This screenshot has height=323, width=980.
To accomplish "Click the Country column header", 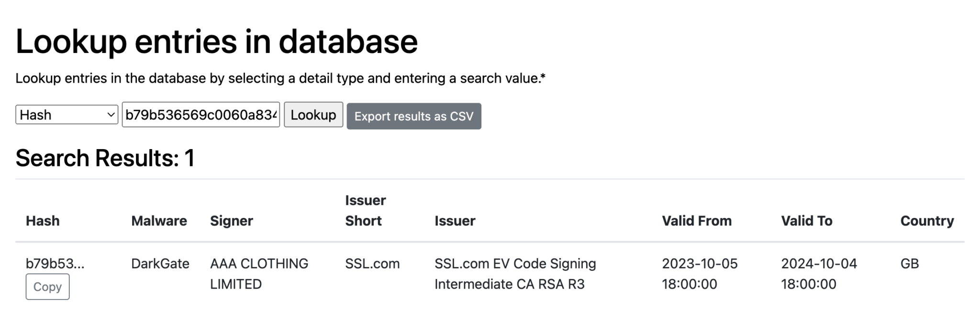I will click(927, 221).
